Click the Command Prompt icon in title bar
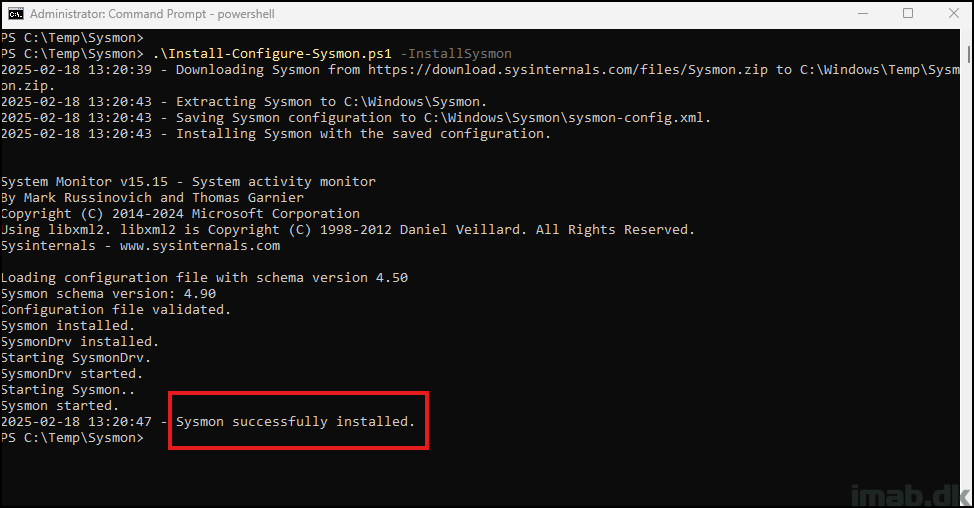The height and width of the screenshot is (508, 974). click(x=16, y=14)
